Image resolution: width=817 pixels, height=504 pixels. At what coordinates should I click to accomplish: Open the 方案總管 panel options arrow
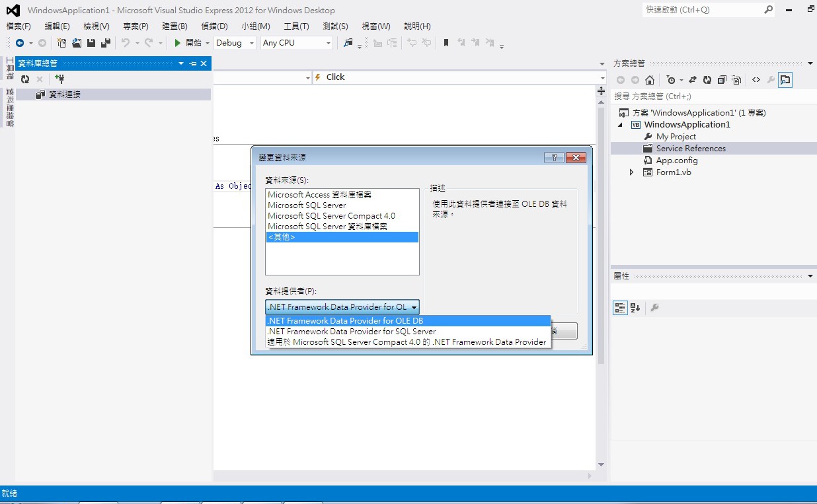[x=810, y=63]
